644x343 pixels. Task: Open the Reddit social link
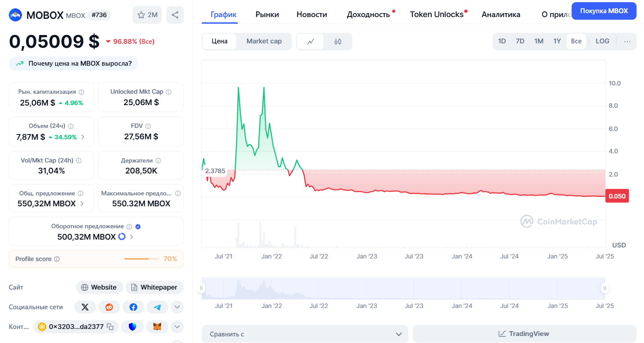[x=109, y=307]
